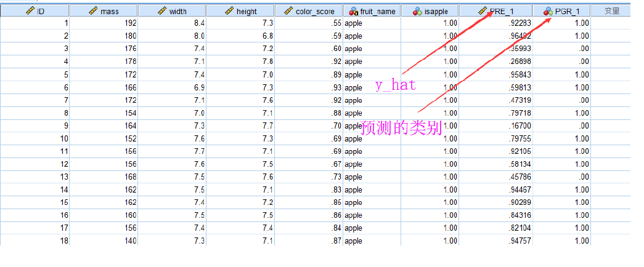The width and height of the screenshot is (644, 267).
Task: Select the height column header
Action: point(241,11)
